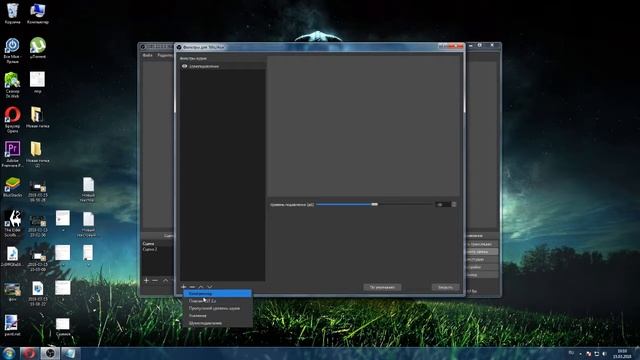Click the Закрыть button in Filters window
Image resolution: width=640 pixels, height=360 pixels.
coord(445,287)
